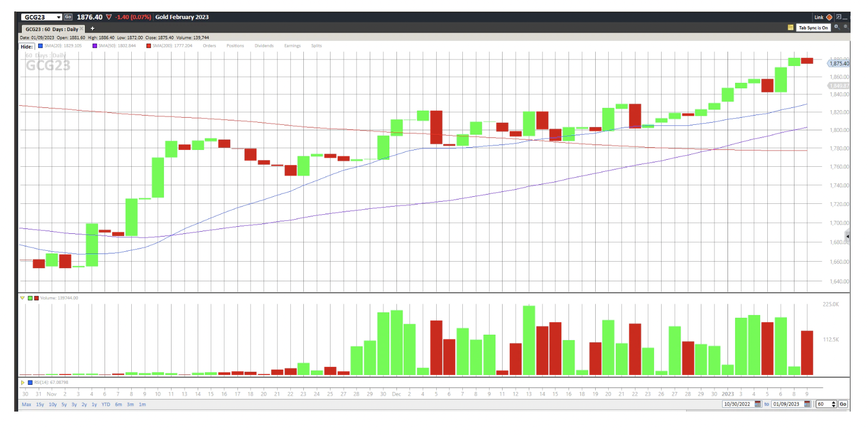Toggle SMA(200) indicator visibility
Screen dimensions: 868x435
[148, 46]
